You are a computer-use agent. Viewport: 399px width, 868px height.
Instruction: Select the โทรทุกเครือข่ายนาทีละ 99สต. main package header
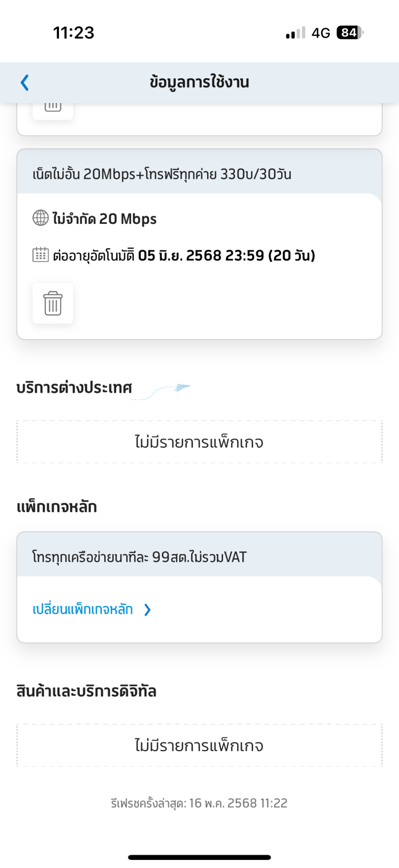click(199, 555)
